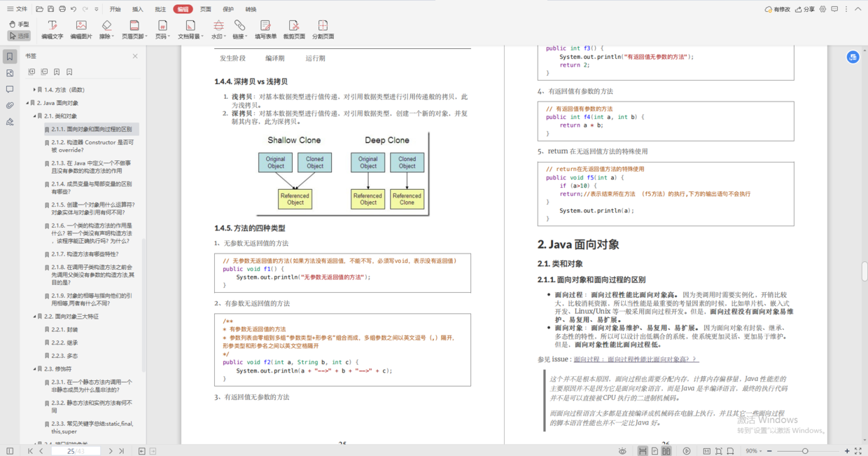Image resolution: width=868 pixels, height=456 pixels.
Task: Add a new bookmark with the plus-bookmark icon
Action: 57,72
